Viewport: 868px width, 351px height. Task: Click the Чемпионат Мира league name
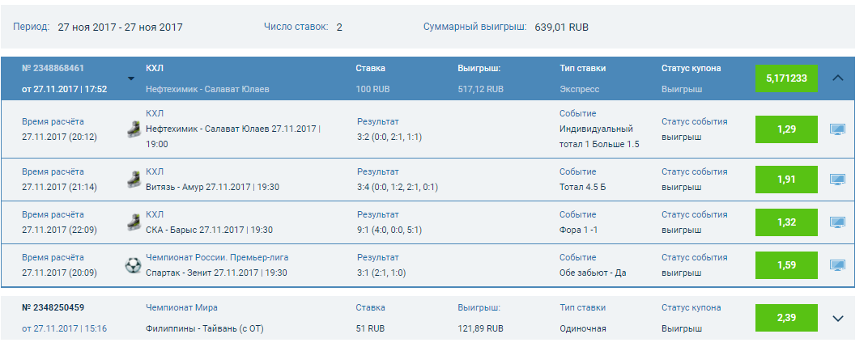click(x=181, y=307)
